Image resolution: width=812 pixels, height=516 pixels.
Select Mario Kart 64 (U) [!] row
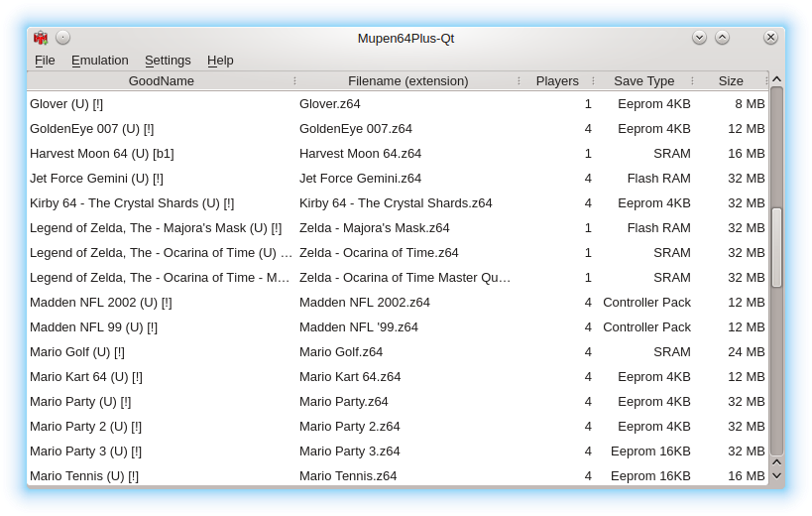398,377
